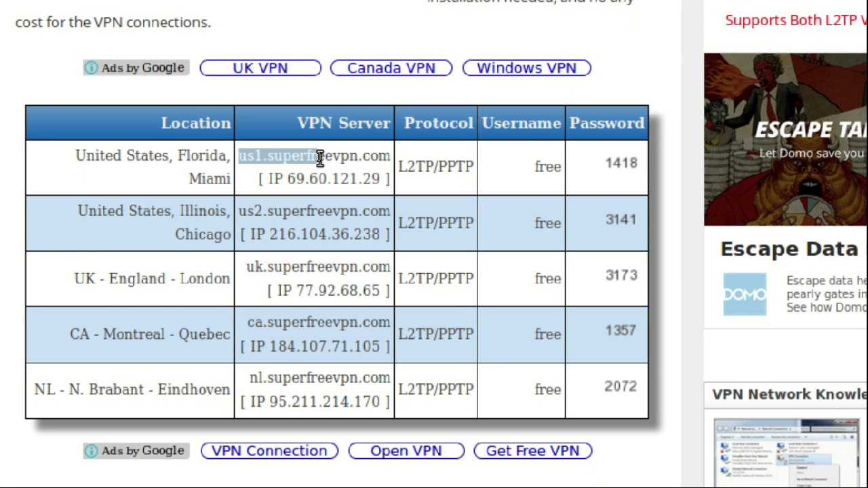Click the Miami server IP 69.60.121.29

tap(324, 179)
